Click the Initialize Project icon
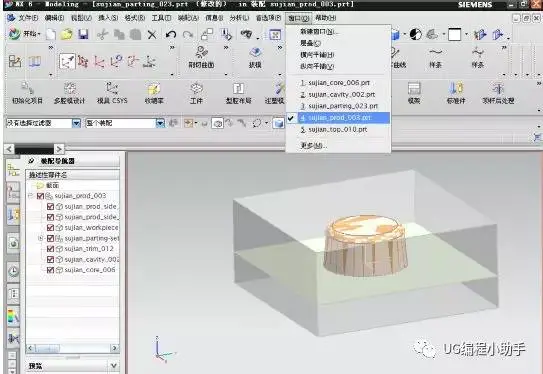543x374 pixels. point(27,93)
